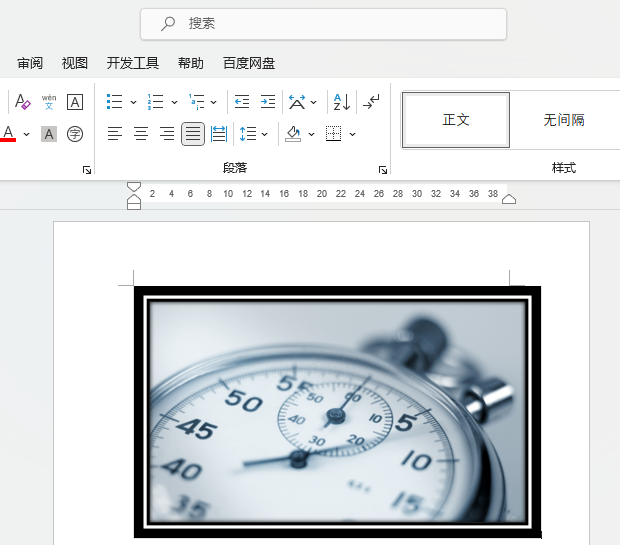
Task: Apply numbered list
Action: click(x=155, y=102)
